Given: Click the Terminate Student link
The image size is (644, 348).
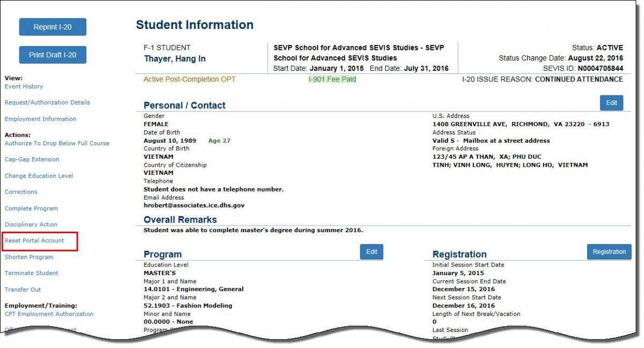Looking at the screenshot, I should pos(32,273).
